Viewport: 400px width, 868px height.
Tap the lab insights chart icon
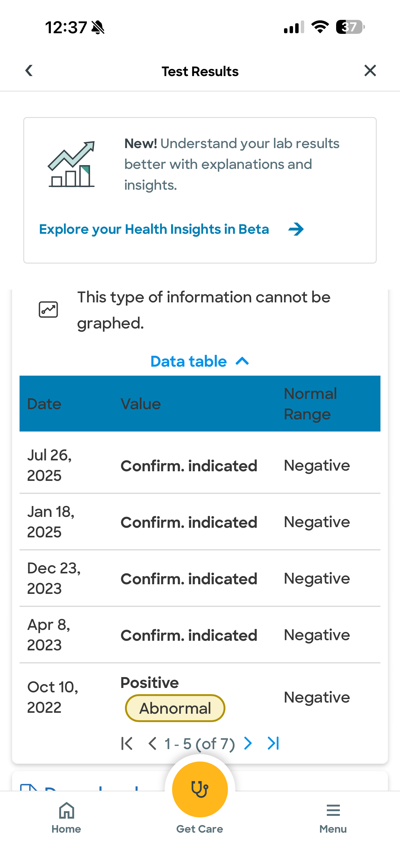pos(71,164)
